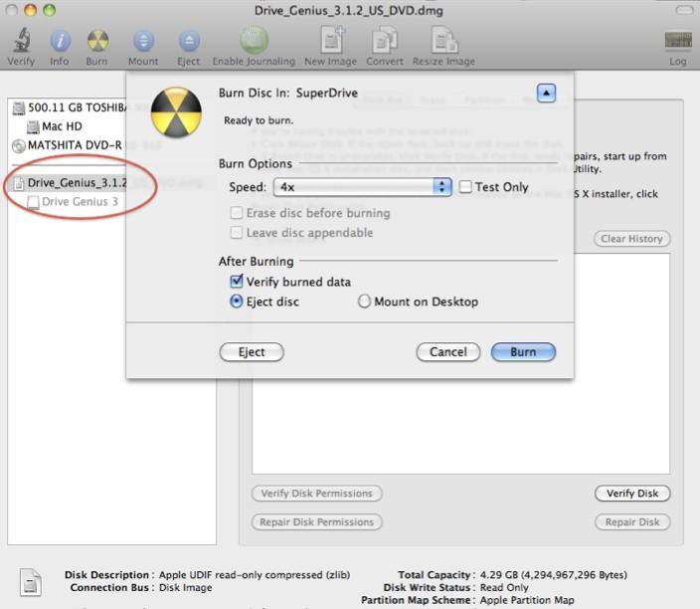Uncheck Verify burned data checkbox
Viewport: 700px width, 609px height.
[x=237, y=282]
